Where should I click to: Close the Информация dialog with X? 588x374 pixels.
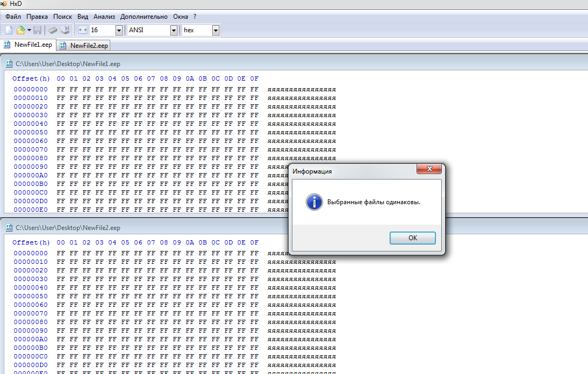pyautogui.click(x=429, y=169)
